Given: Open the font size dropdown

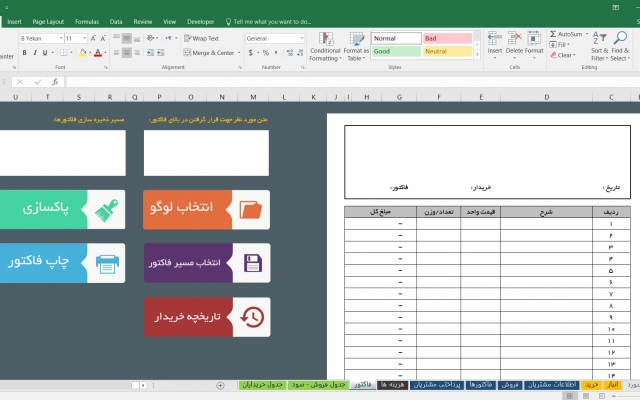Looking at the screenshot, I should pos(84,38).
